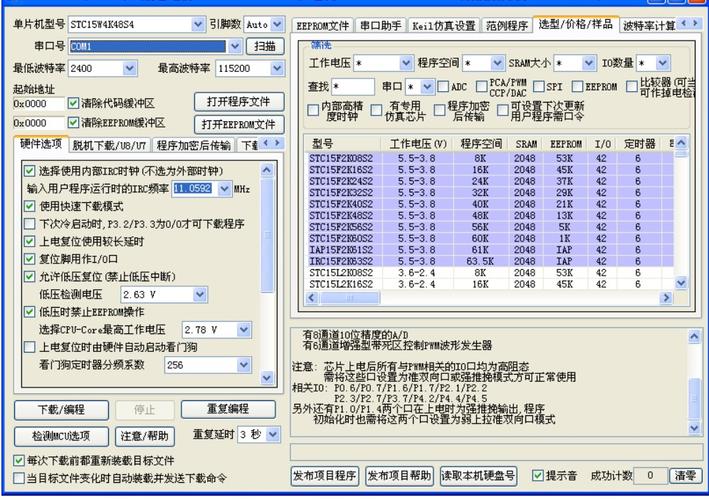Toggle the 提示音 checkbox

[x=538, y=476]
